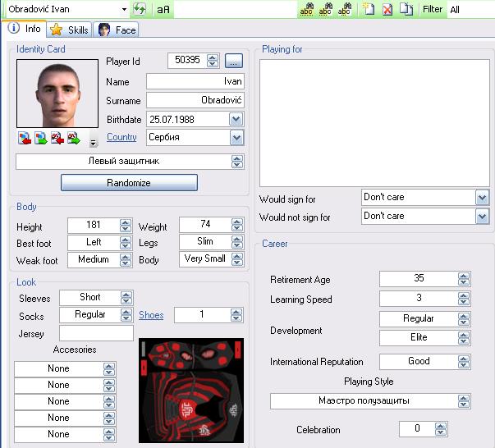Click the first binoculars search icon
The image size is (495, 448).
pos(305,10)
